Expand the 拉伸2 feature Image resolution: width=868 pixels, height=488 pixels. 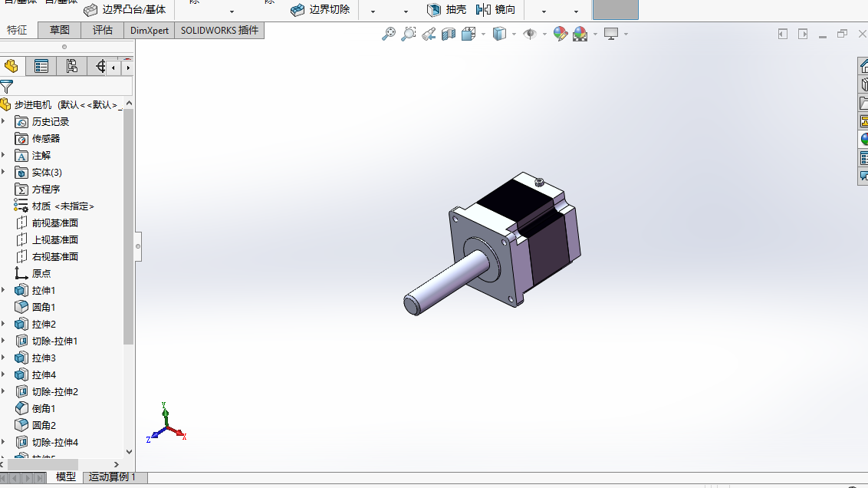(x=3, y=324)
